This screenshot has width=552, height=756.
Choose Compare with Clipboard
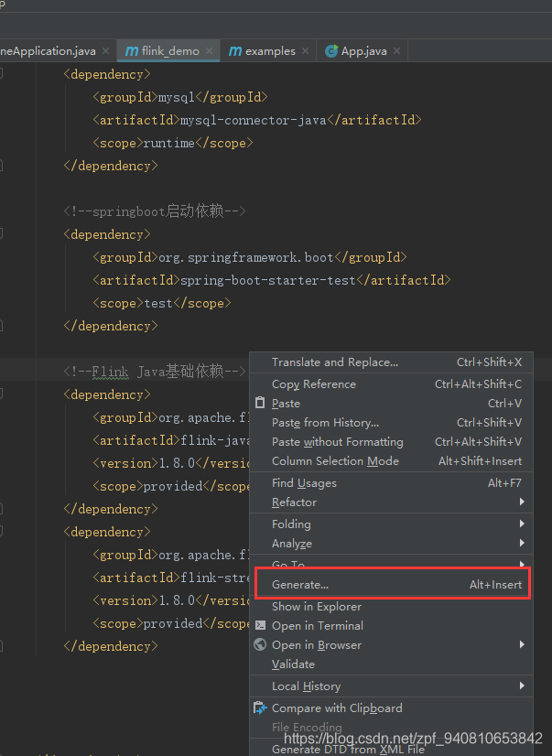[x=391, y=708]
